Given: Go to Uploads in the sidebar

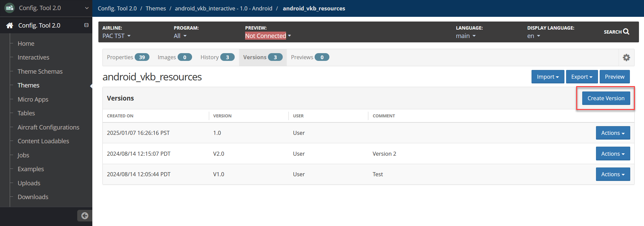Looking at the screenshot, I should click(x=29, y=183).
